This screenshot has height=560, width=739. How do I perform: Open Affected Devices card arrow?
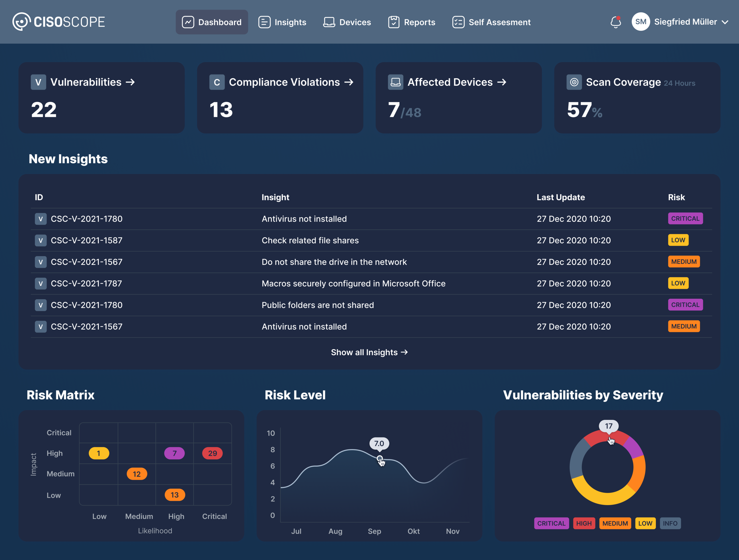(x=502, y=82)
